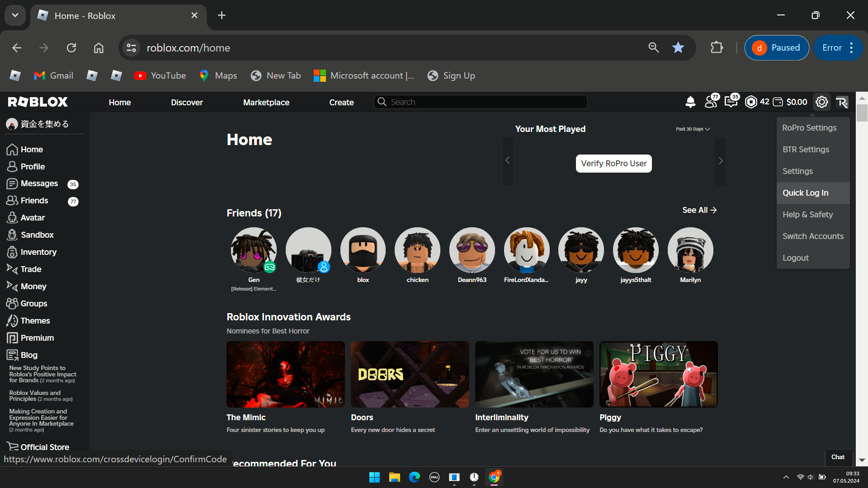
Task: Open Windows Start menu
Action: click(x=374, y=477)
